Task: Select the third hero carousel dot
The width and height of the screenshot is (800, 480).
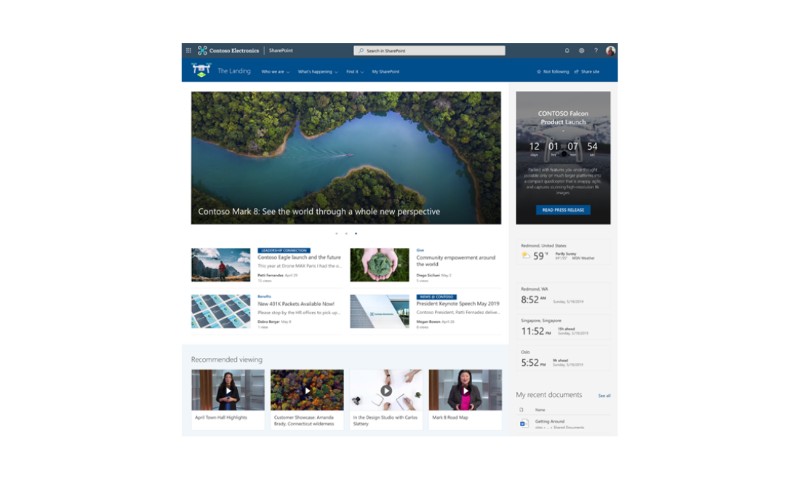Action: 356,234
